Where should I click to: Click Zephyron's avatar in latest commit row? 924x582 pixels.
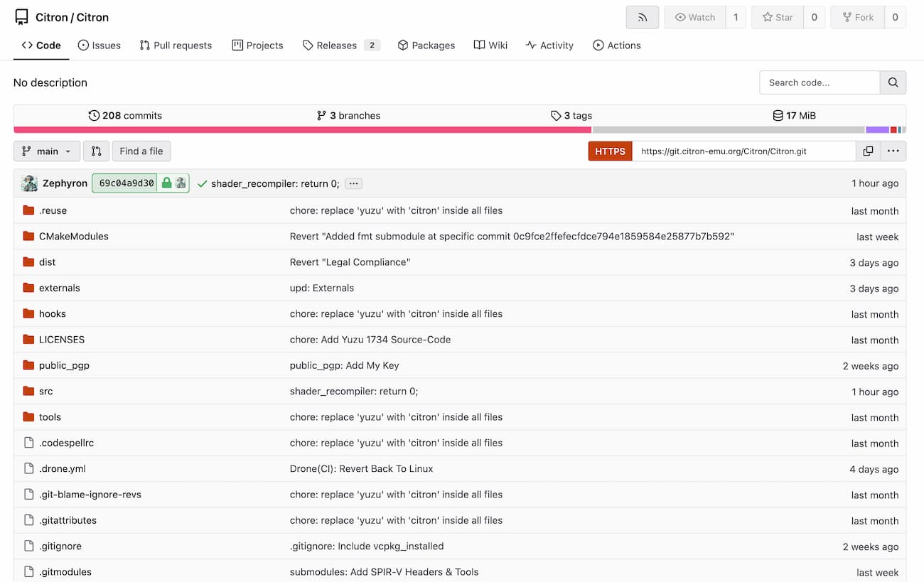(29, 183)
